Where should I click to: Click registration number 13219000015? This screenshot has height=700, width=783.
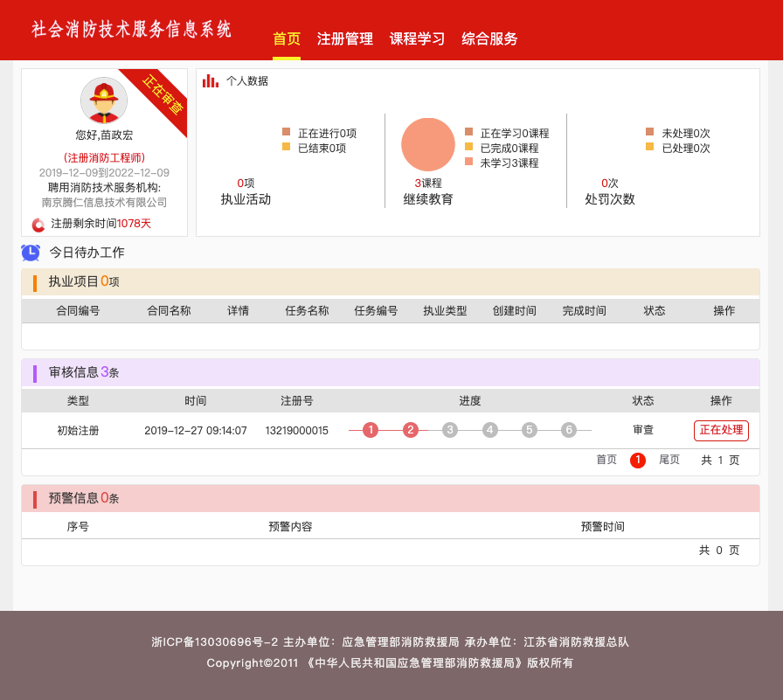coord(296,430)
